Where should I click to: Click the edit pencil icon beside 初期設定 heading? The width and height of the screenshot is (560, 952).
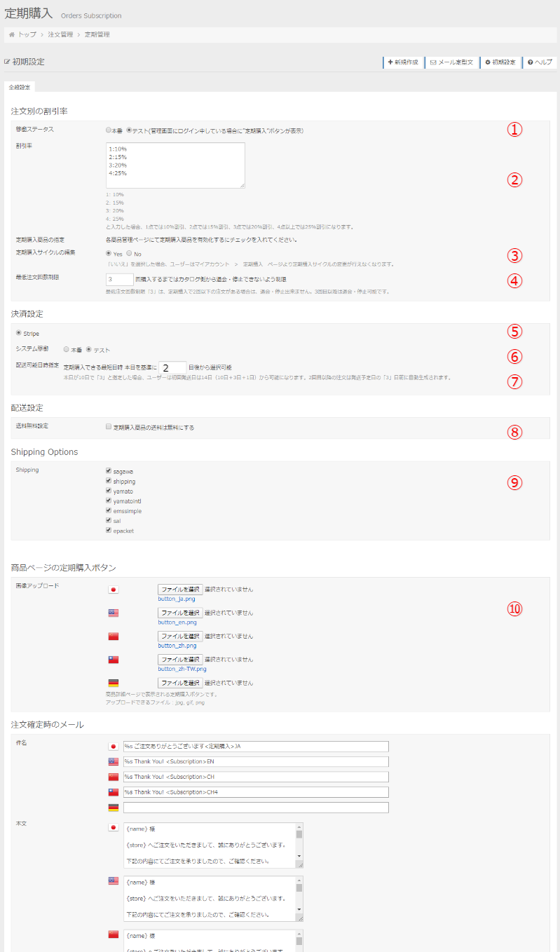point(8,62)
